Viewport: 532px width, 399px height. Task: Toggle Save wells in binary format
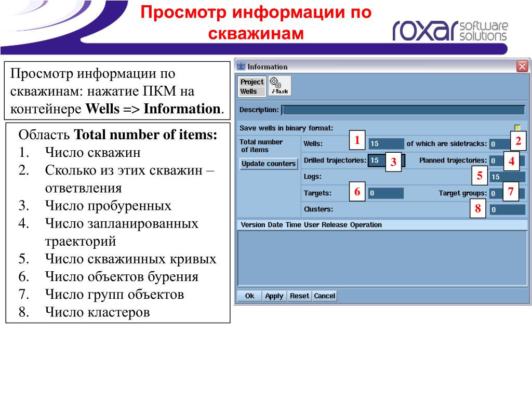pos(517,128)
